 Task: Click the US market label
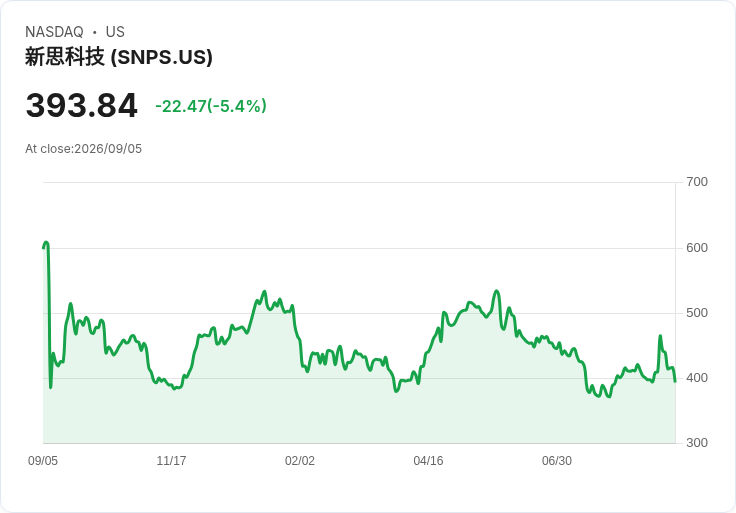115,32
